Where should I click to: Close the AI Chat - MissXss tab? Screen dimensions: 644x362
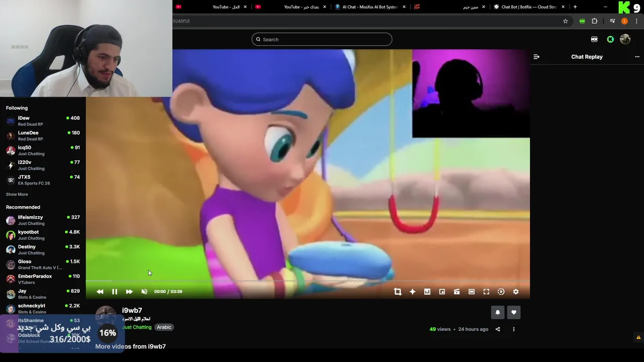point(404,7)
